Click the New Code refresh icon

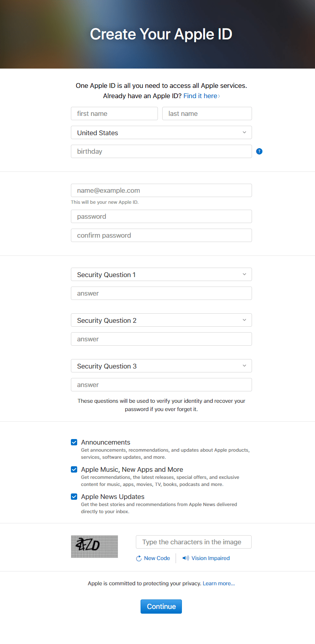pos(139,558)
